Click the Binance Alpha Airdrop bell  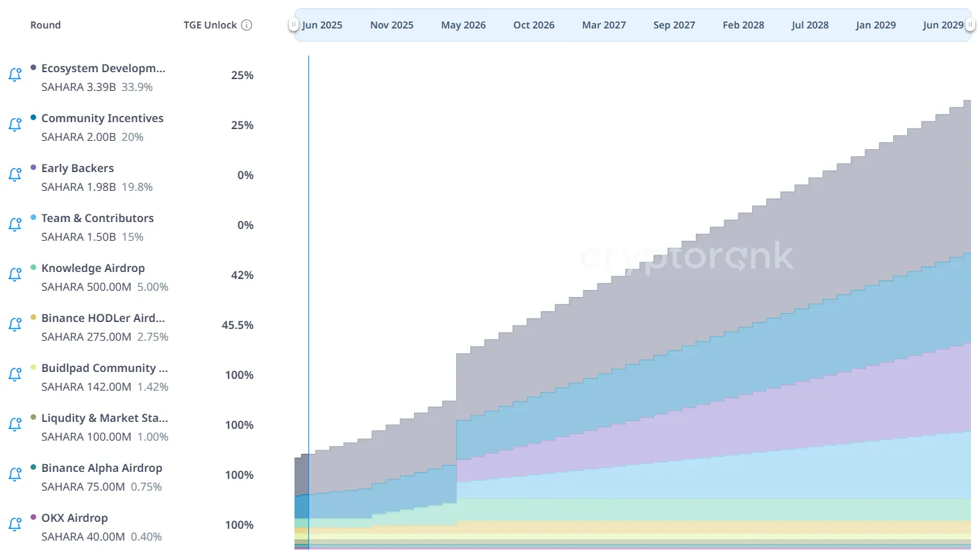[15, 475]
